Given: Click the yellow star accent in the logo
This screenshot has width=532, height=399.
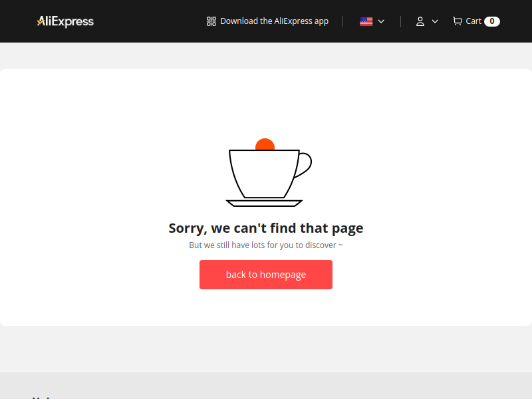Looking at the screenshot, I should click(x=41, y=23).
